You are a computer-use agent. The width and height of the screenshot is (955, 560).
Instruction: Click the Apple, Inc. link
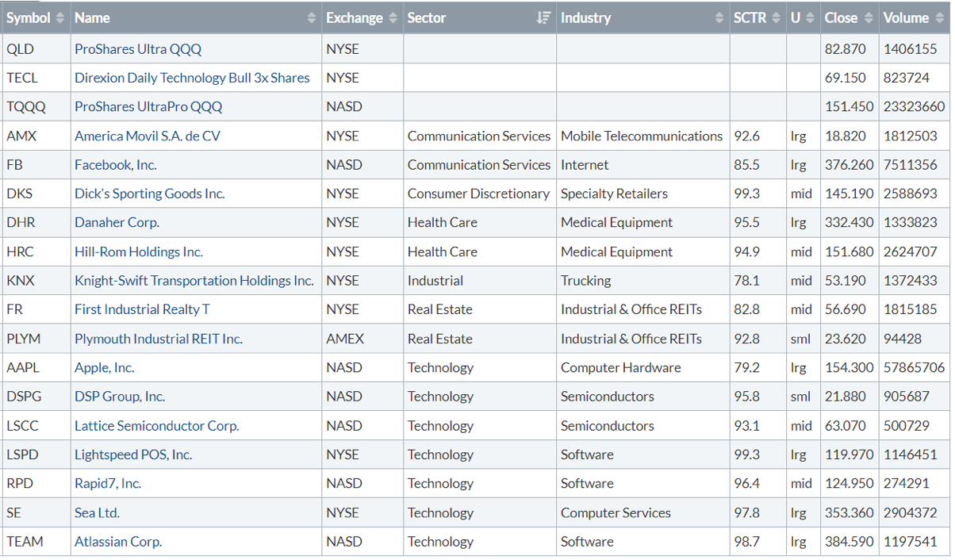click(105, 368)
